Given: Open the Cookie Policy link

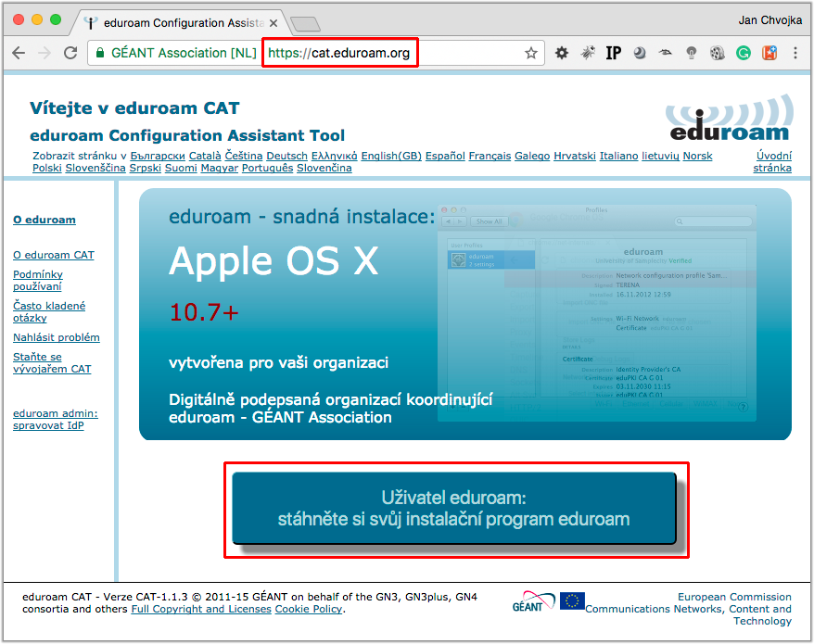Looking at the screenshot, I should [309, 609].
